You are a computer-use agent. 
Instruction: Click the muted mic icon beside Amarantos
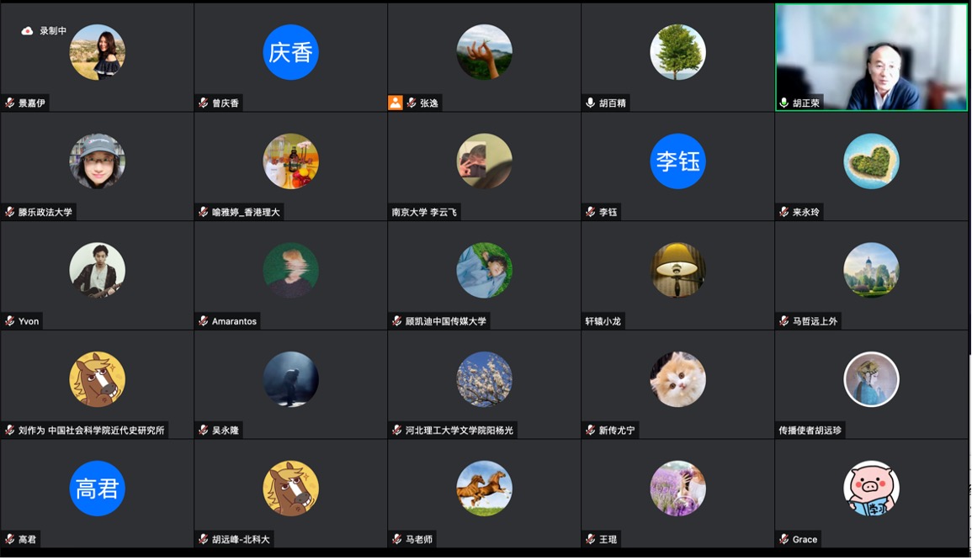tap(204, 321)
